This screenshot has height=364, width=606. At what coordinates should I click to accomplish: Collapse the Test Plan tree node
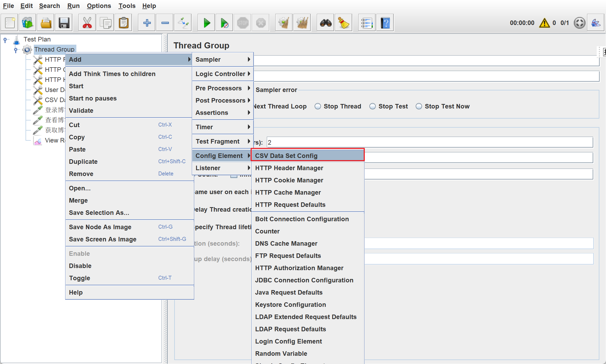click(5, 40)
